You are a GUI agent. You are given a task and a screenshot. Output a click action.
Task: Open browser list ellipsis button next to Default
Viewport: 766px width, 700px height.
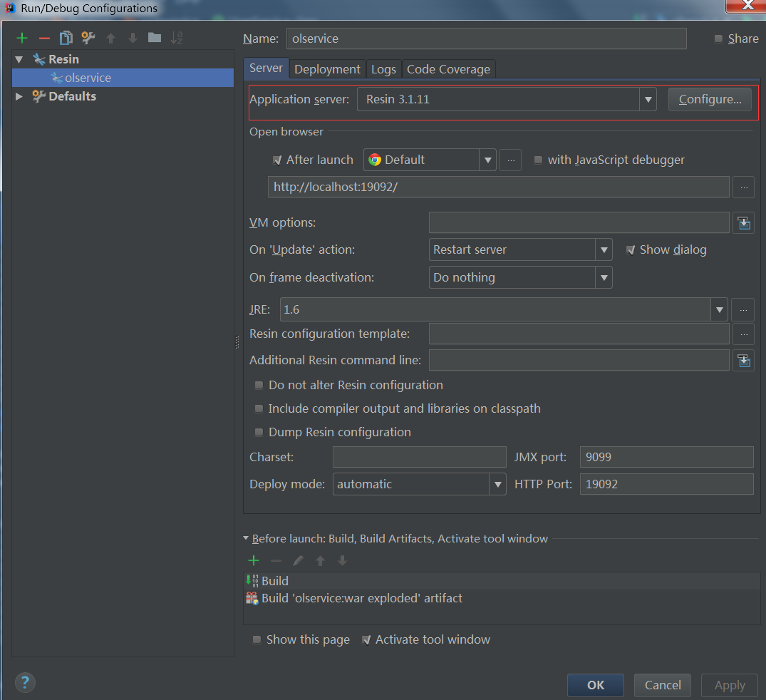click(511, 160)
